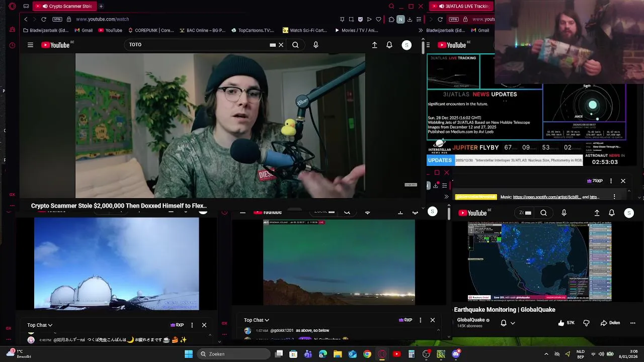Click the Zoeken taskbar search box
The height and width of the screenshot is (362, 644).
(x=233, y=354)
